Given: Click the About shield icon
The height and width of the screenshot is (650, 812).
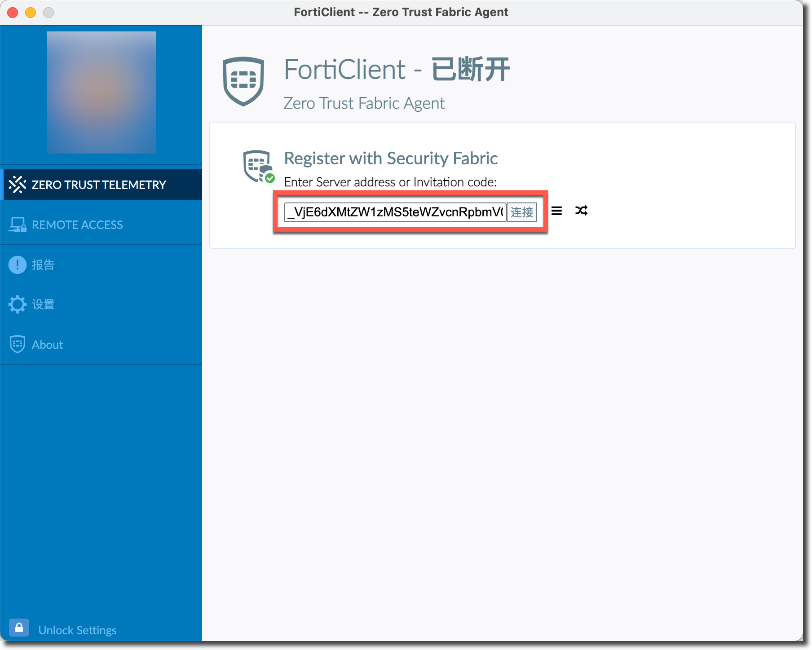Looking at the screenshot, I should tap(18, 344).
